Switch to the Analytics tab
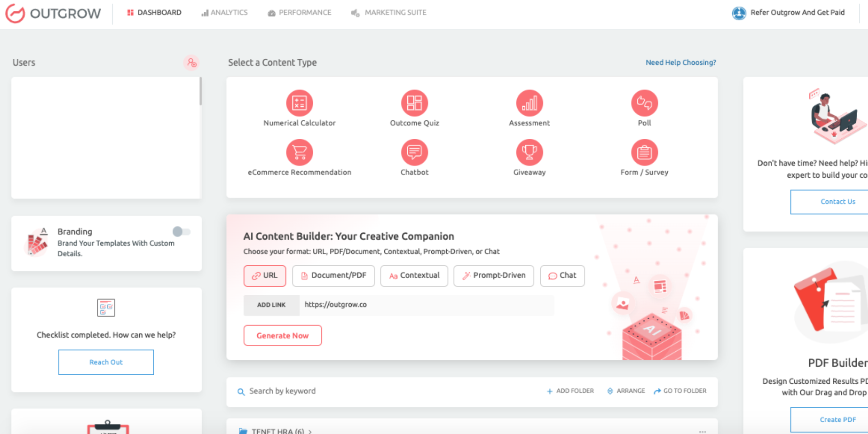Screen dimensions: 868x434 tap(224, 13)
